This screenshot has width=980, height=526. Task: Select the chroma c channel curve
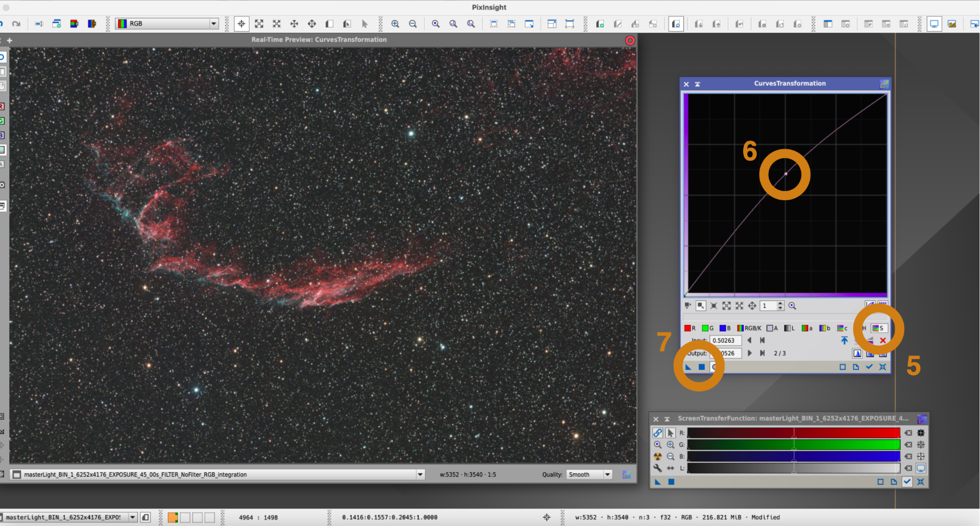[x=842, y=328]
